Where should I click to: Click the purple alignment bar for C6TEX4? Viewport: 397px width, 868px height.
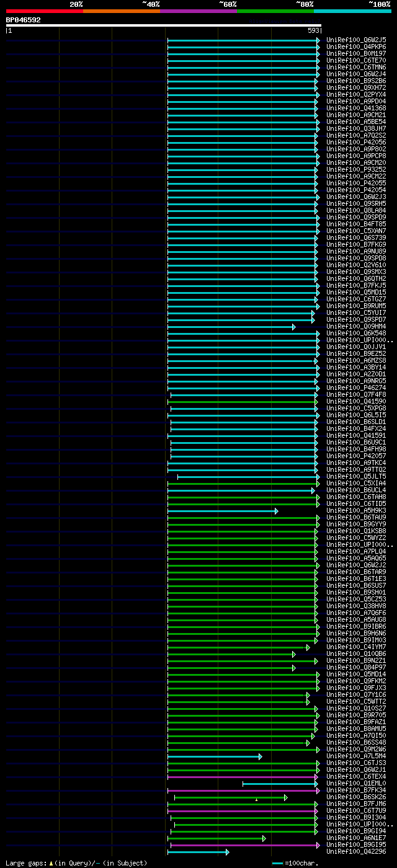pyautogui.click(x=242, y=776)
